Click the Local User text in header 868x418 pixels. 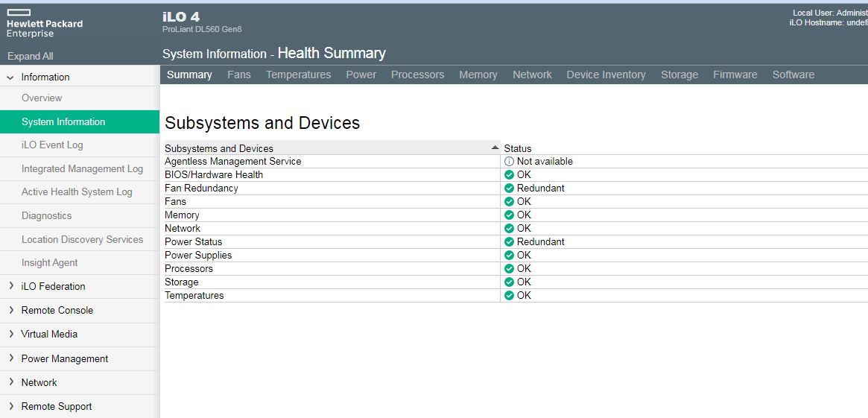[x=830, y=13]
